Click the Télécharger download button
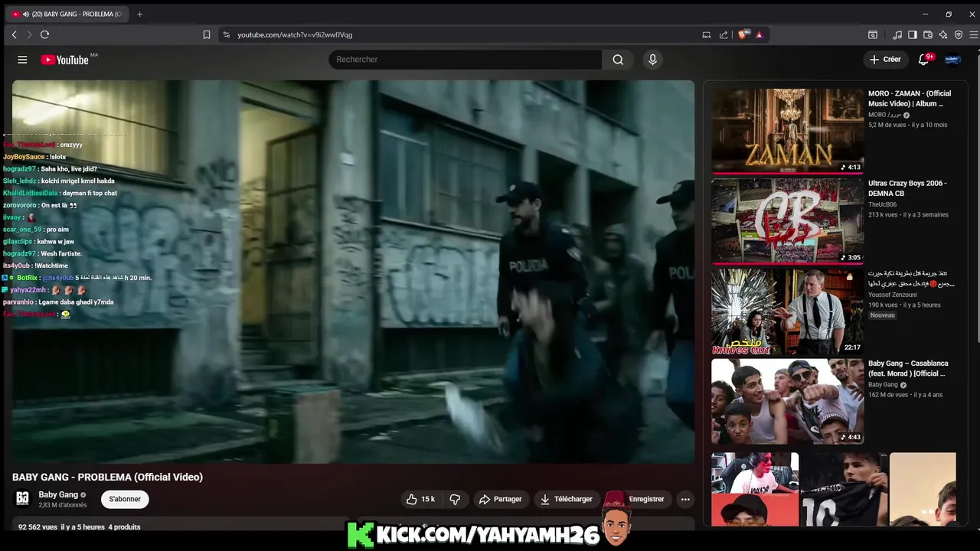This screenshot has height=551, width=980. pos(567,499)
